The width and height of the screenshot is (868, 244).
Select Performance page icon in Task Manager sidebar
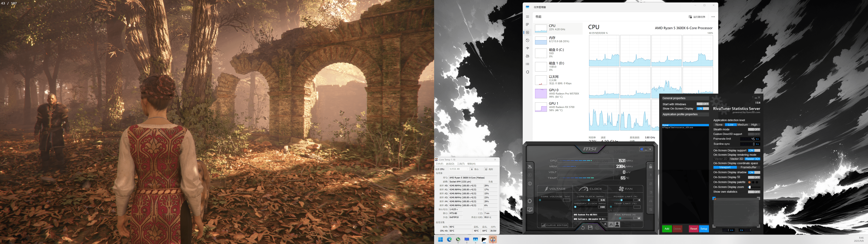527,32
